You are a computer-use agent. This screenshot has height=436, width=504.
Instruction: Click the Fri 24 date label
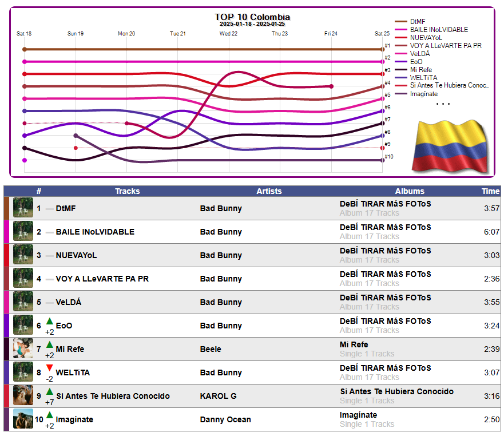coord(331,33)
